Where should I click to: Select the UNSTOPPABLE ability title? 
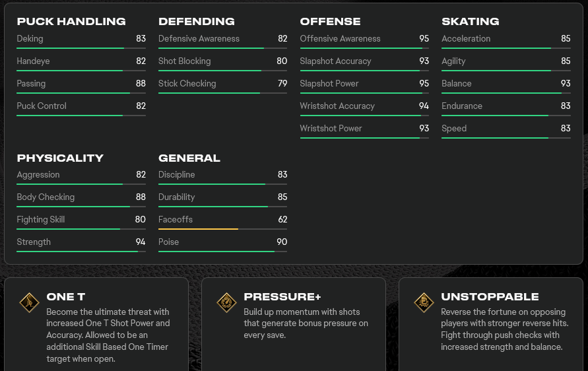[x=490, y=296]
